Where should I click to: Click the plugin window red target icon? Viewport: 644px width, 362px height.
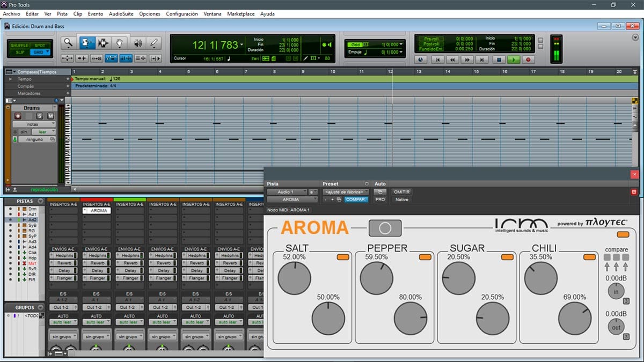click(634, 191)
